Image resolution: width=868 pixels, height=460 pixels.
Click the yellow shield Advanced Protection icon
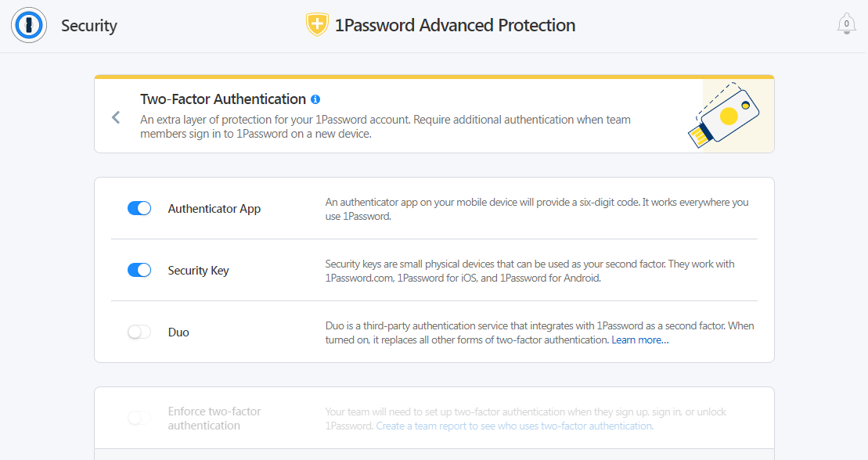317,25
